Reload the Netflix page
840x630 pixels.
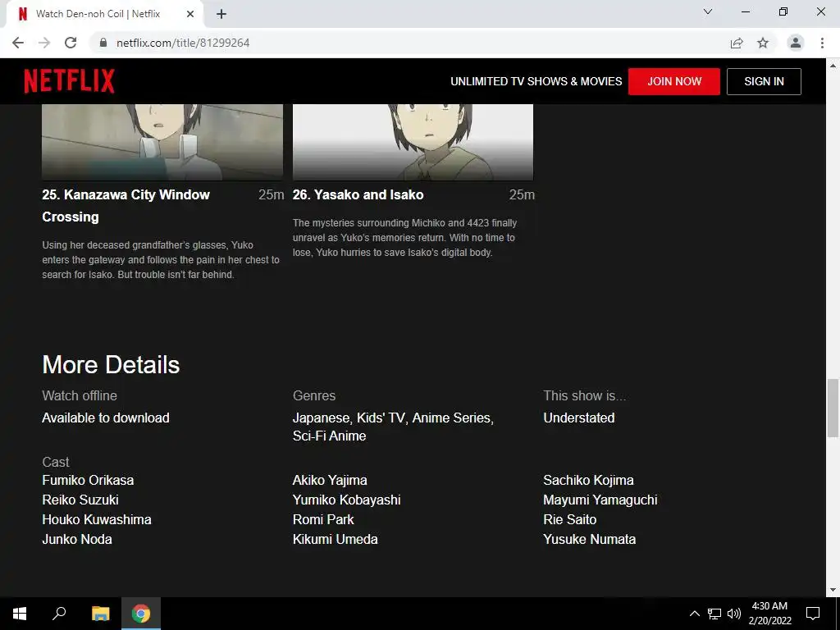pyautogui.click(x=71, y=43)
